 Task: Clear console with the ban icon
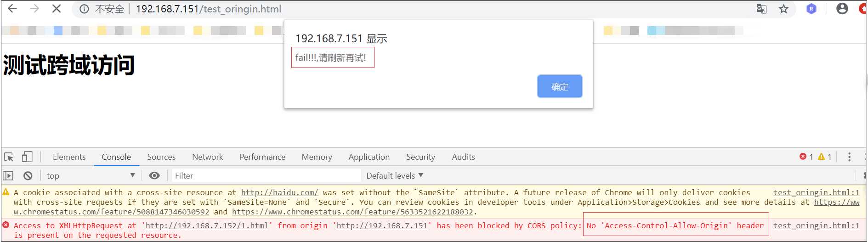(x=28, y=175)
